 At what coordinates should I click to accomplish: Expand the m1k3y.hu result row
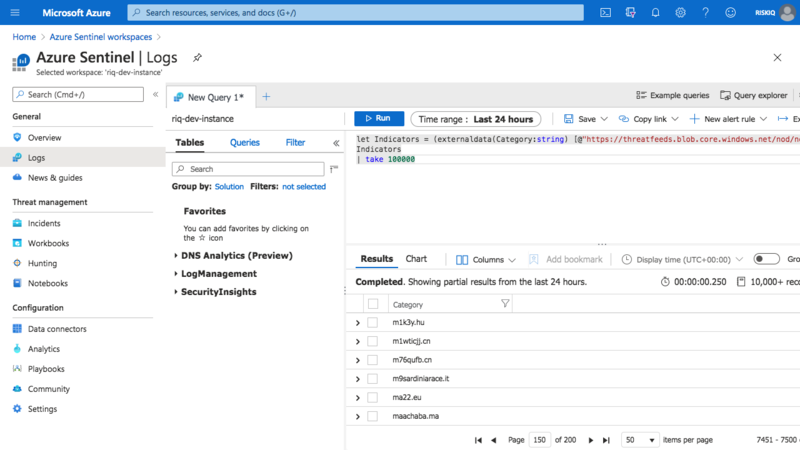click(x=358, y=323)
